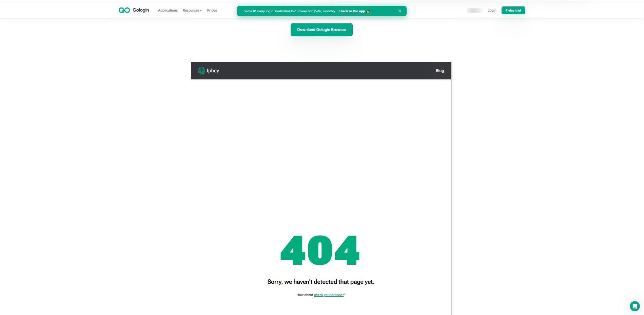
Task: Click the Login link
Action: coord(492,11)
